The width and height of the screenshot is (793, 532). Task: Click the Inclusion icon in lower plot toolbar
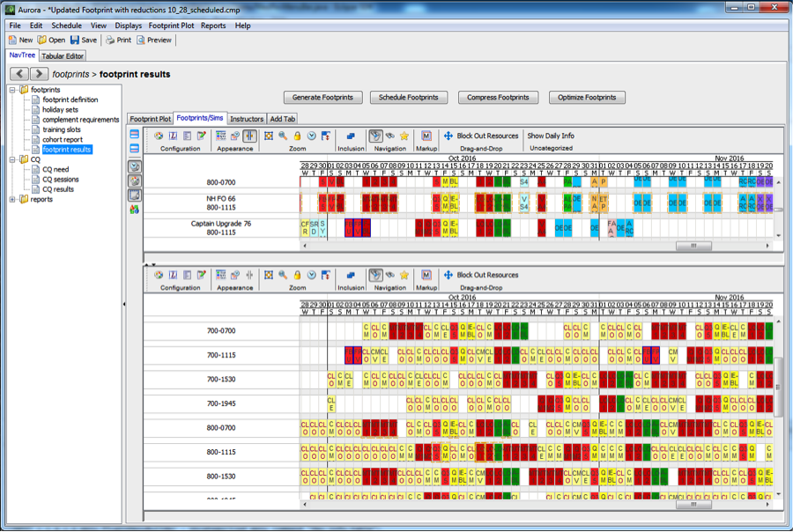[x=351, y=275]
